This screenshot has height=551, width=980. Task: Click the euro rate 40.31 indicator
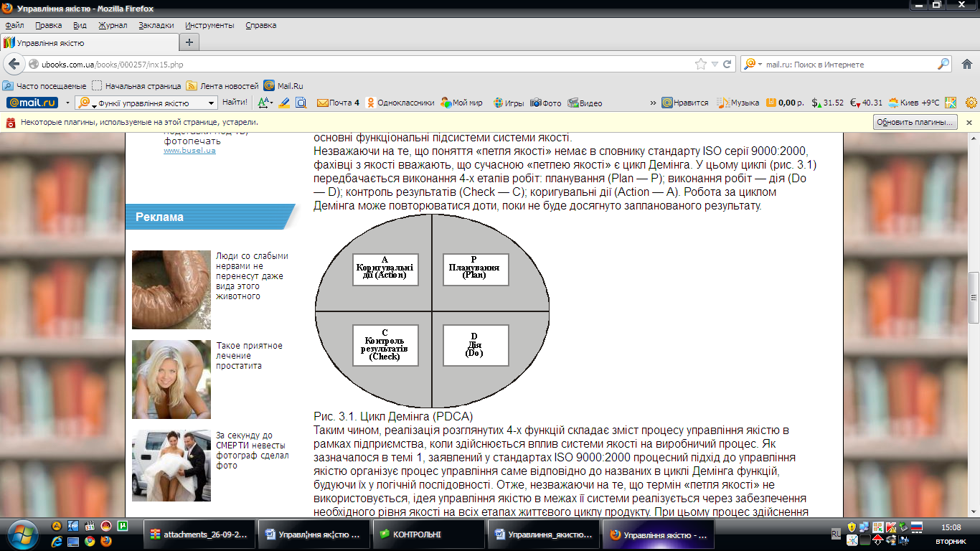866,103
